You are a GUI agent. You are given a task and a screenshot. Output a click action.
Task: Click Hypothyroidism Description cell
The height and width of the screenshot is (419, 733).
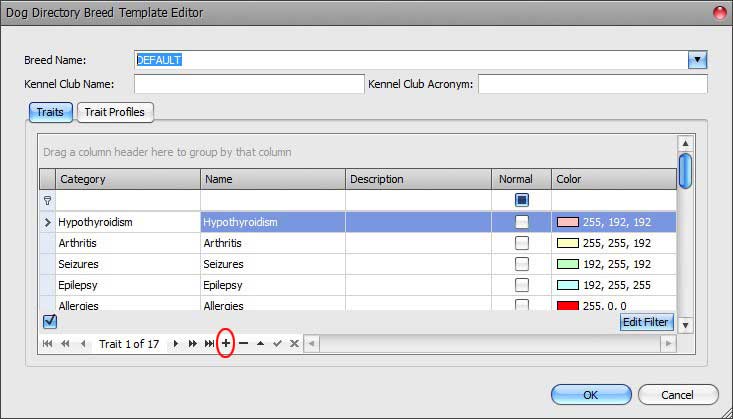click(418, 222)
